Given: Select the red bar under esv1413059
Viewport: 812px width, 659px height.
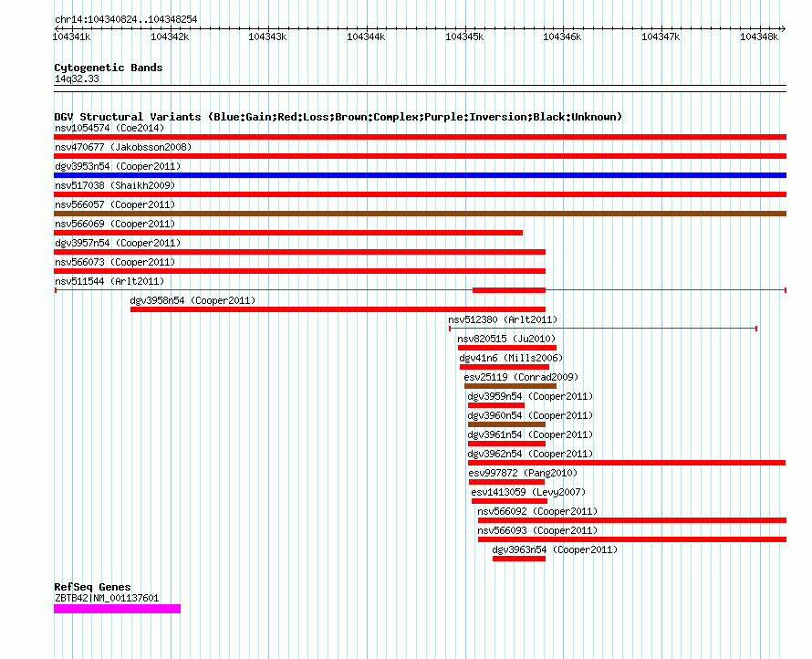Looking at the screenshot, I should pyautogui.click(x=510, y=501).
